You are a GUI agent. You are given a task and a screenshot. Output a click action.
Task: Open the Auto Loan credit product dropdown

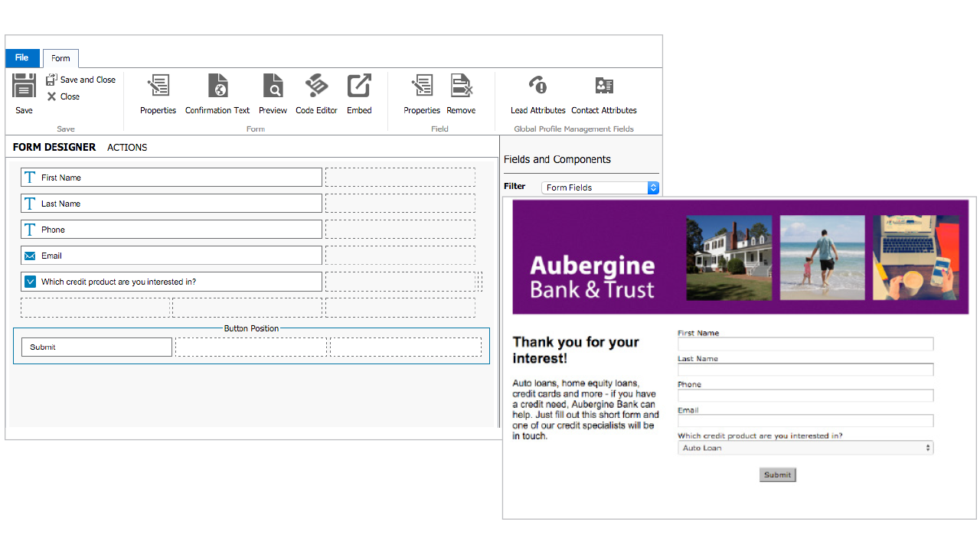(x=805, y=448)
